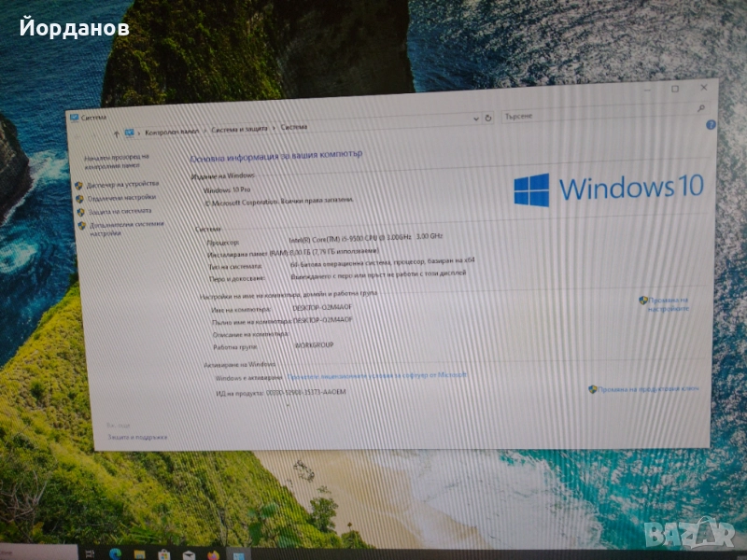Go to Контролен панел in the breadcrumb
747x560 pixels.
tap(173, 131)
